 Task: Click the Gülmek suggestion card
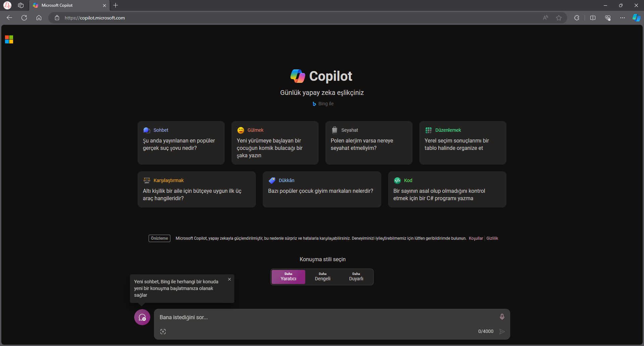275,143
